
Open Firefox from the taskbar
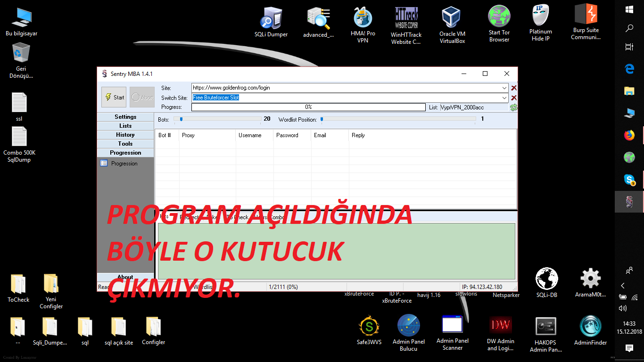click(629, 135)
